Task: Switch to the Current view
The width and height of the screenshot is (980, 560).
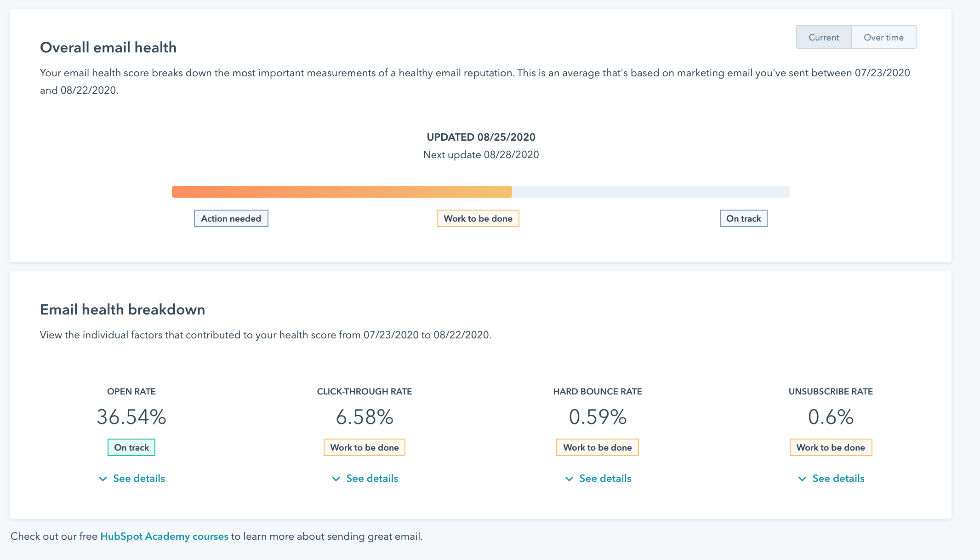Action: pos(824,37)
